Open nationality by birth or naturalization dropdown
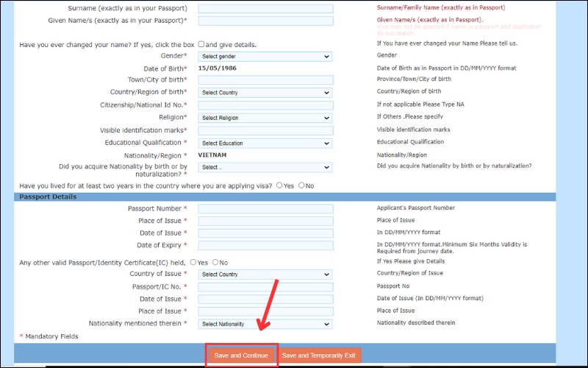The image size is (588, 368). coord(265,167)
